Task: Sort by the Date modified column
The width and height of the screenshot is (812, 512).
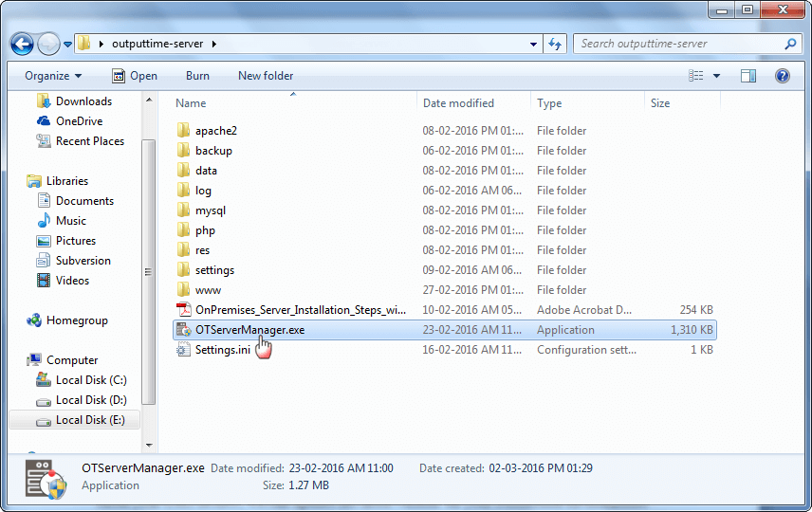Action: pos(458,103)
